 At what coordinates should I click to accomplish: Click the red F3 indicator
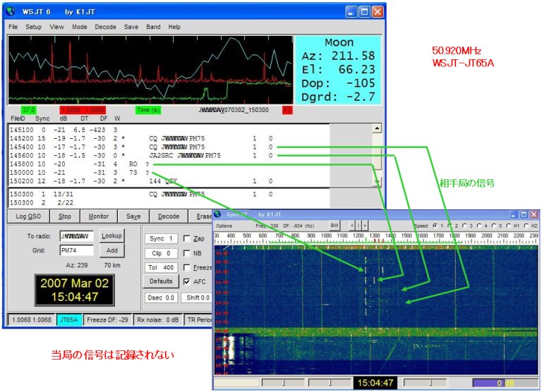[x=287, y=110]
